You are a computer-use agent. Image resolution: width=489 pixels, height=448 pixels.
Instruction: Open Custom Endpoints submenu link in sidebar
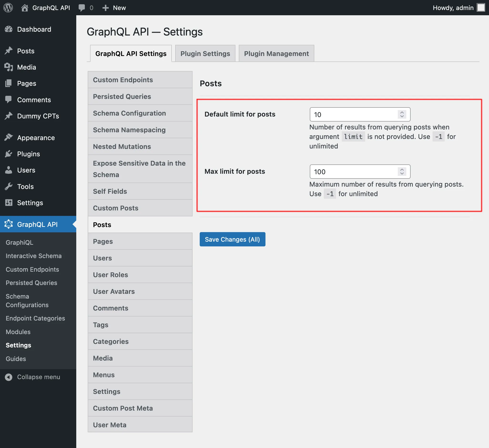(32, 270)
